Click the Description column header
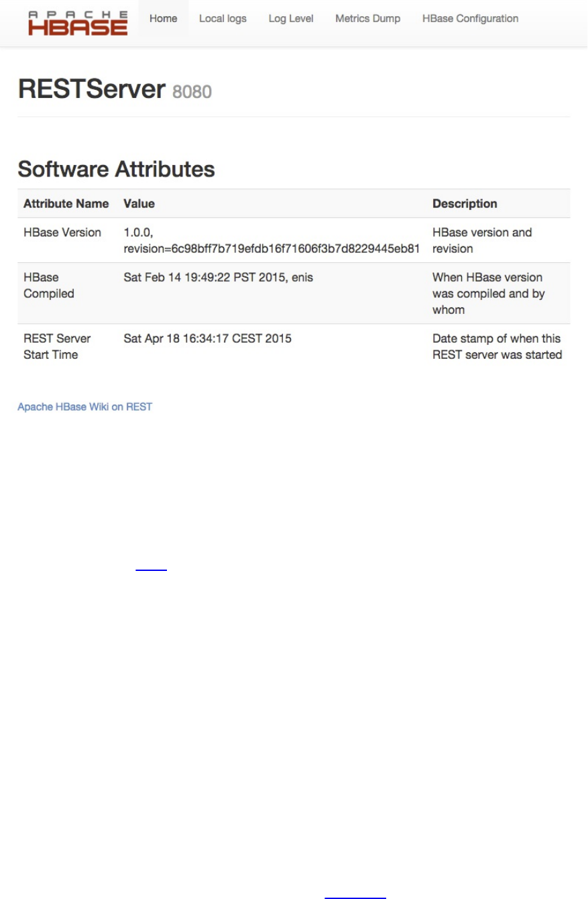 click(465, 203)
